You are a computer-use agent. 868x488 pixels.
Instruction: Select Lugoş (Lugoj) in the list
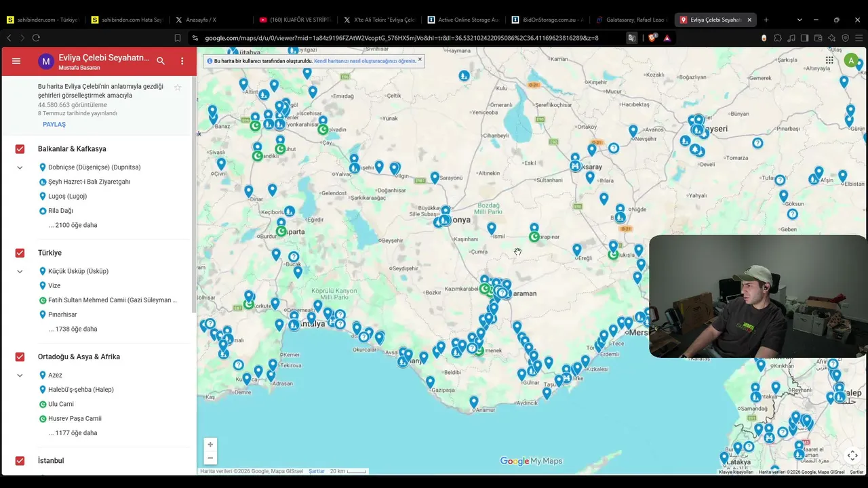coord(67,197)
